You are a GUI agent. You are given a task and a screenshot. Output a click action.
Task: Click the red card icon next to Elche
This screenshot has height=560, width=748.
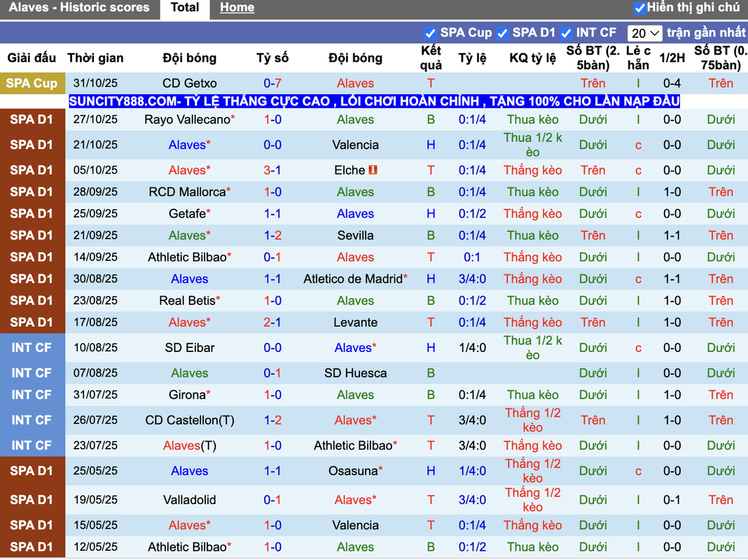373,169
